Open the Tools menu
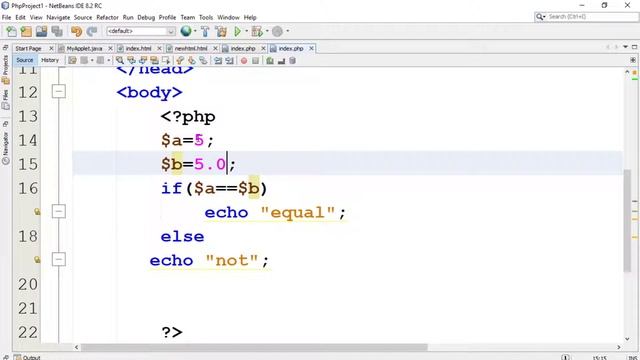640x360 pixels. coord(206,18)
